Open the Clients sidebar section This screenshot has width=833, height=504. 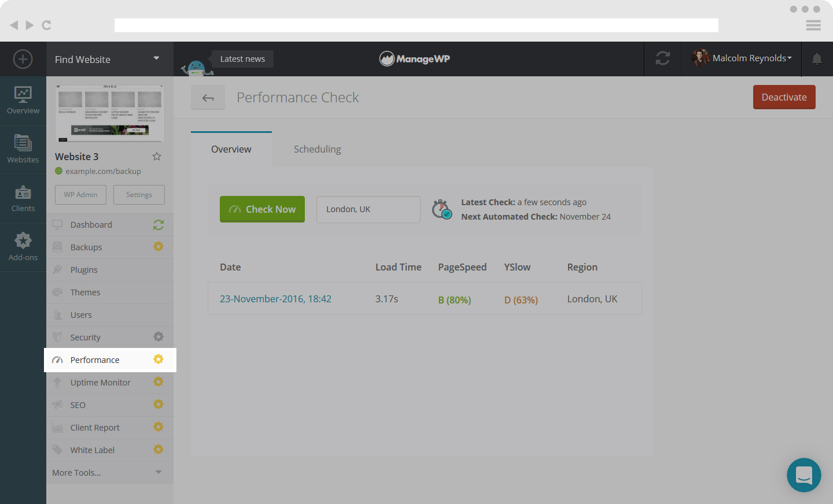(x=23, y=198)
